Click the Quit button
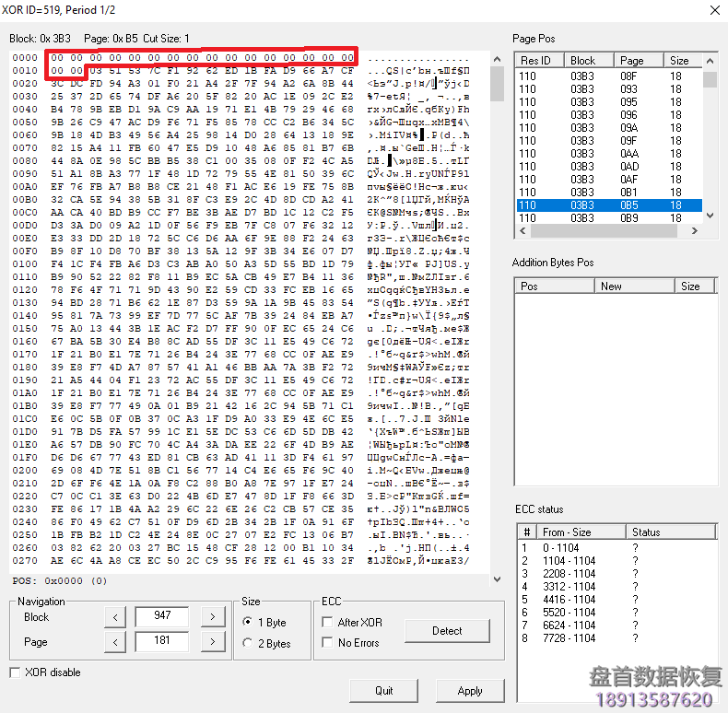Screen dimensions: 728x713 383,690
